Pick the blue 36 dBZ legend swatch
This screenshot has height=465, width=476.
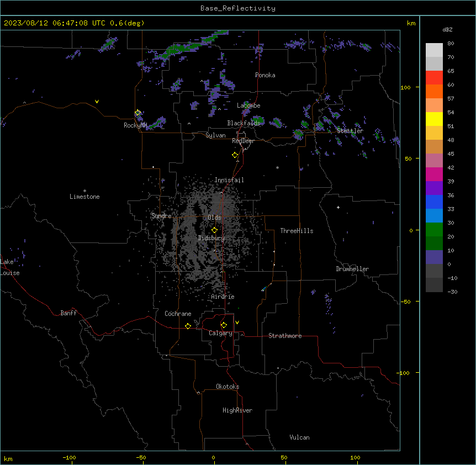pyautogui.click(x=434, y=202)
